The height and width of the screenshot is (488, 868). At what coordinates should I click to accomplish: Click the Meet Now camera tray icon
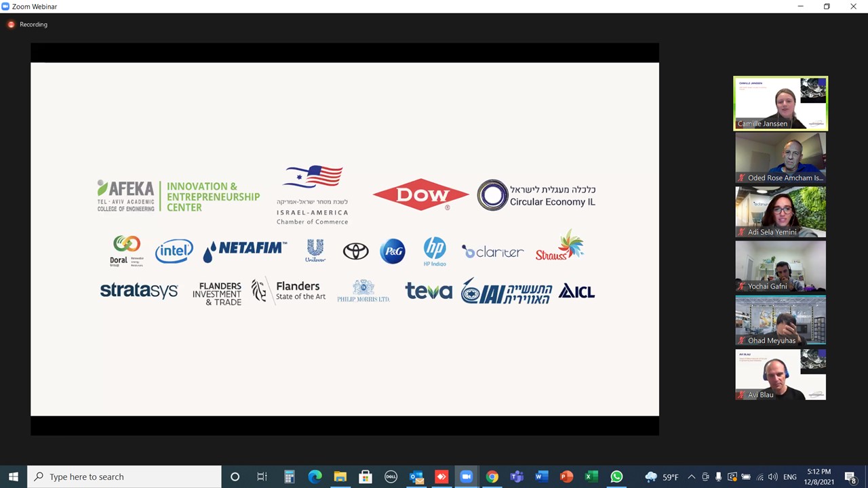pos(705,476)
